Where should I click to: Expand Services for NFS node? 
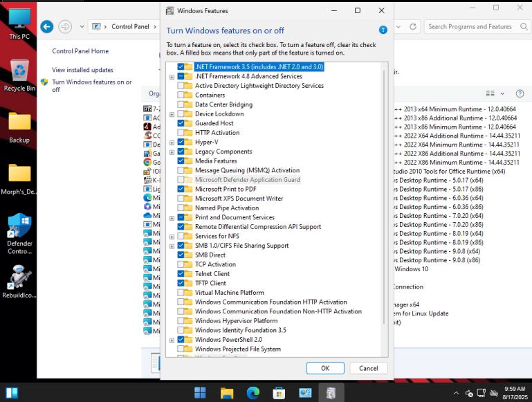[x=172, y=237]
